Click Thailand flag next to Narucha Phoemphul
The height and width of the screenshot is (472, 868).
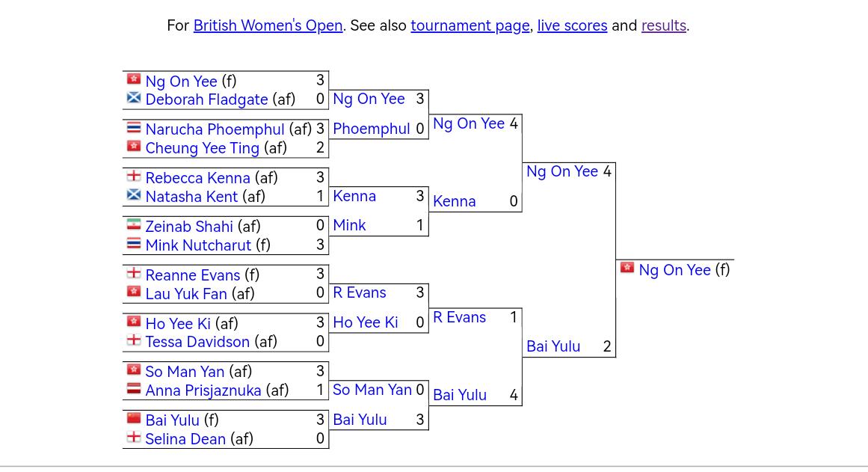point(134,127)
